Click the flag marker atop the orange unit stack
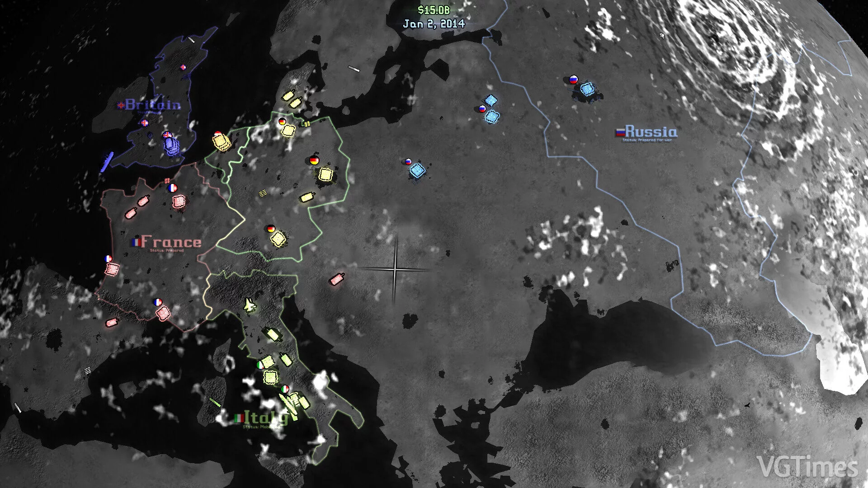This screenshot has height=488, width=868. pos(217,134)
